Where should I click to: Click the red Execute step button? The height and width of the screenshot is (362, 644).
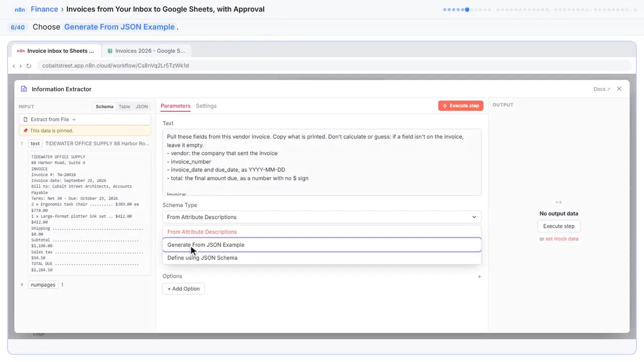461,106
